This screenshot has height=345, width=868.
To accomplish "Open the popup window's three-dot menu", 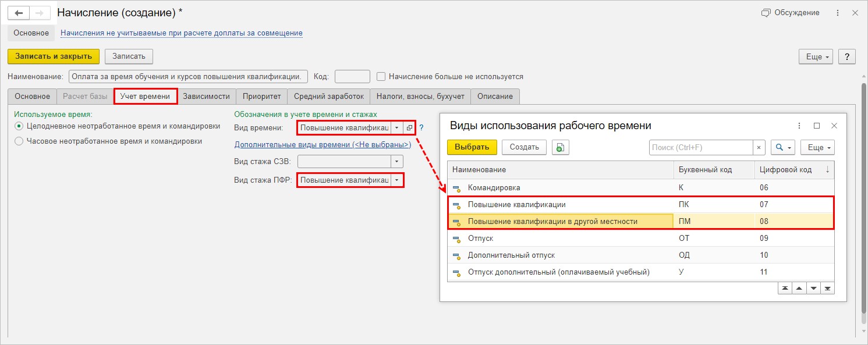I will (799, 126).
